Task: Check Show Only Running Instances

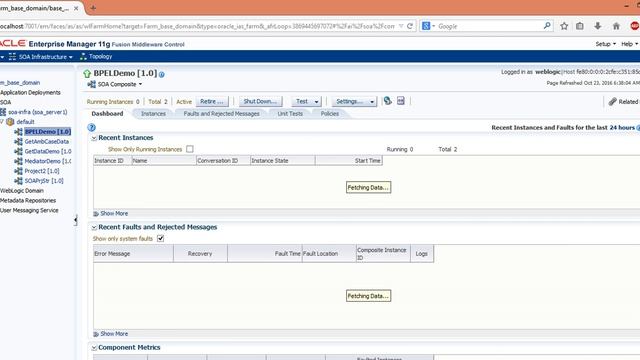Action: tap(190, 149)
